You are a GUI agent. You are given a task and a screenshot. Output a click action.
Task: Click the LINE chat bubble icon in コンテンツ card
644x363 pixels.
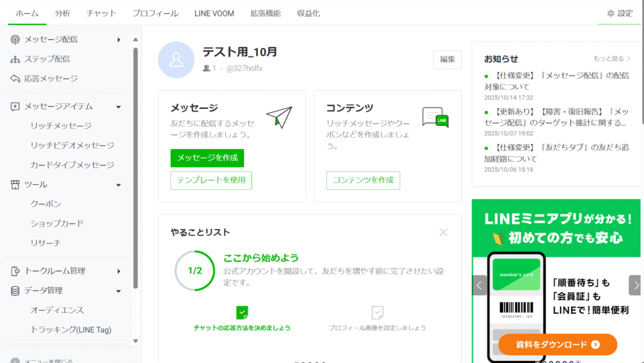[x=435, y=117]
